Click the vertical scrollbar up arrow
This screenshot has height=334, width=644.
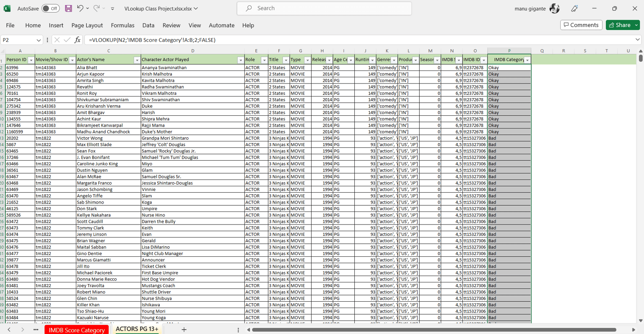tap(641, 51)
